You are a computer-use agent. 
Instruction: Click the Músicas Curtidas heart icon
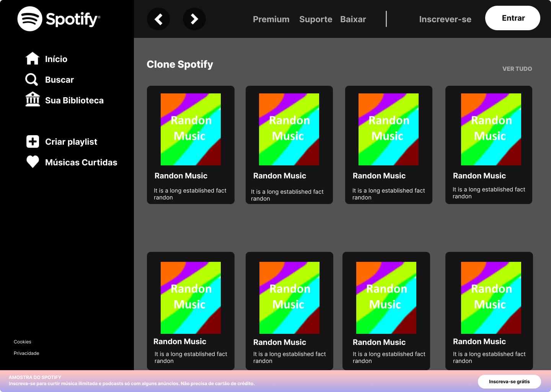coord(33,162)
